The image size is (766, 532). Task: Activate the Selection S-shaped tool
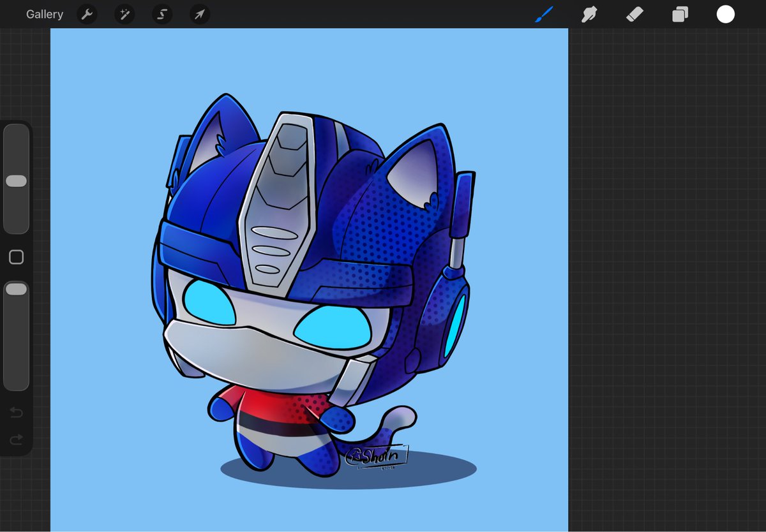[162, 14]
